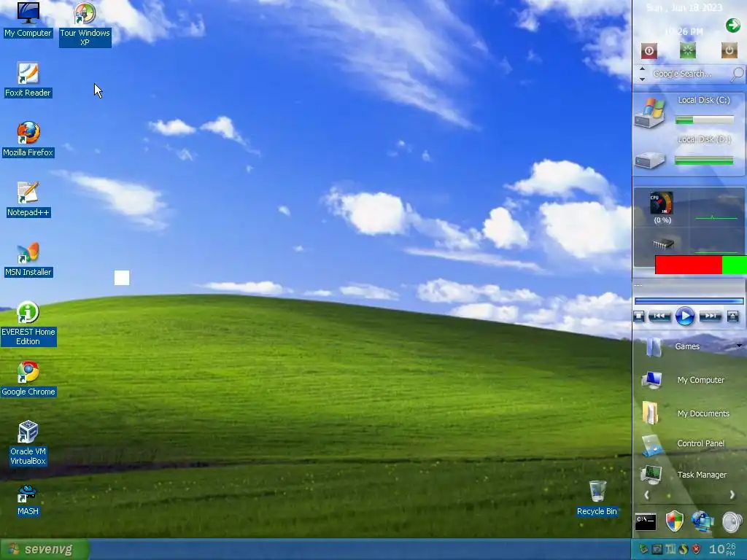Screen dimensions: 747x560
Task: Select the MASH desktop shortcut
Action: coord(28,500)
